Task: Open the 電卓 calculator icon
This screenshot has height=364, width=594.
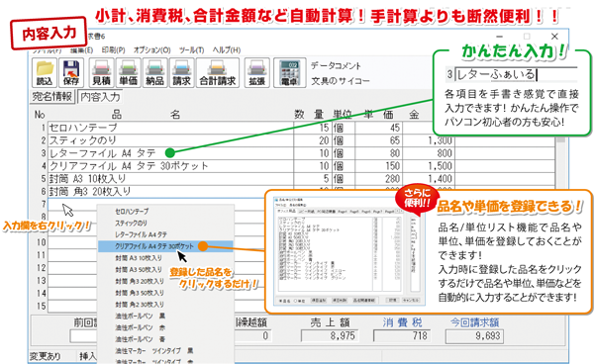Action: [x=290, y=72]
